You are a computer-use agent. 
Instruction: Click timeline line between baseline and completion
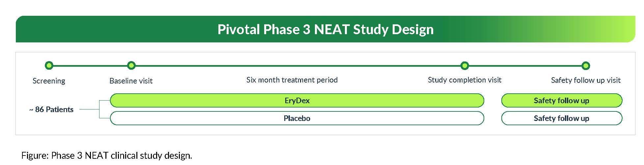296,66
